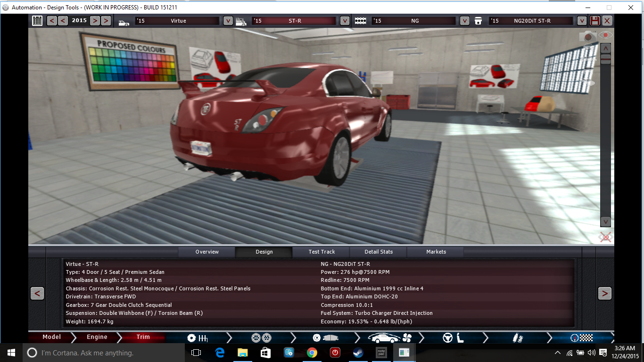Select the 'Power: 276 hp@7500 RPM' line
Screen dimensions: 644x362
(355, 272)
